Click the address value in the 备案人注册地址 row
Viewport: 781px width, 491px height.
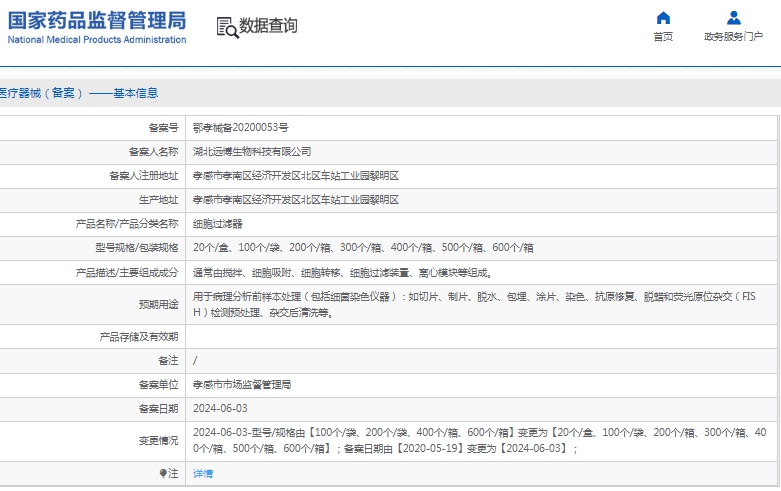296,176
